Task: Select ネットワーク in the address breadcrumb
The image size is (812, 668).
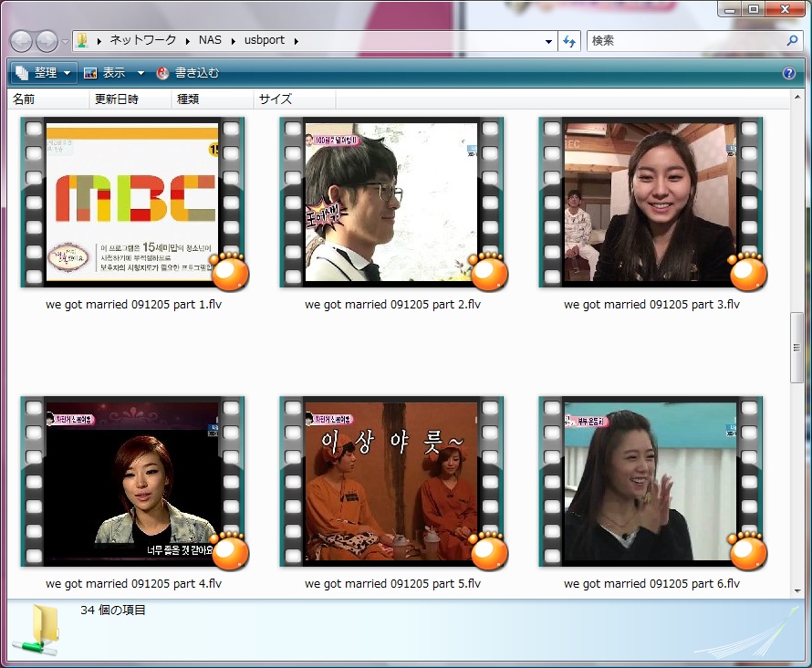Action: pyautogui.click(x=143, y=40)
